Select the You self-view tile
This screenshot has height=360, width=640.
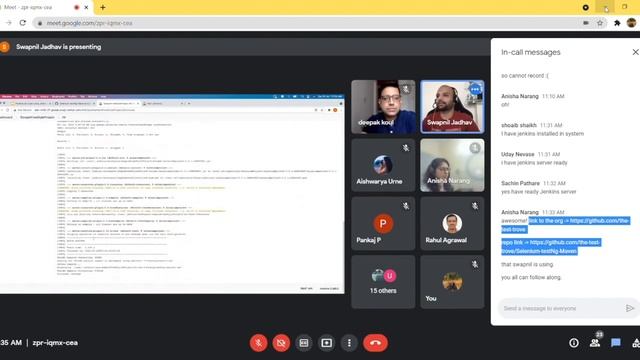(452, 282)
